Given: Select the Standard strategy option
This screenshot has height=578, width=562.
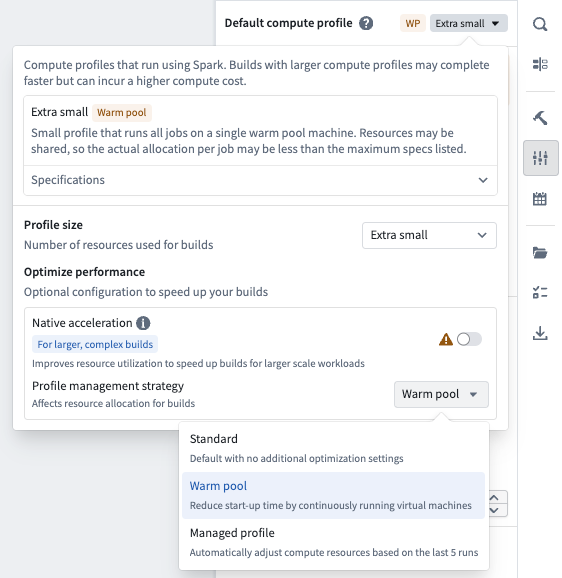Looking at the screenshot, I should (x=334, y=448).
